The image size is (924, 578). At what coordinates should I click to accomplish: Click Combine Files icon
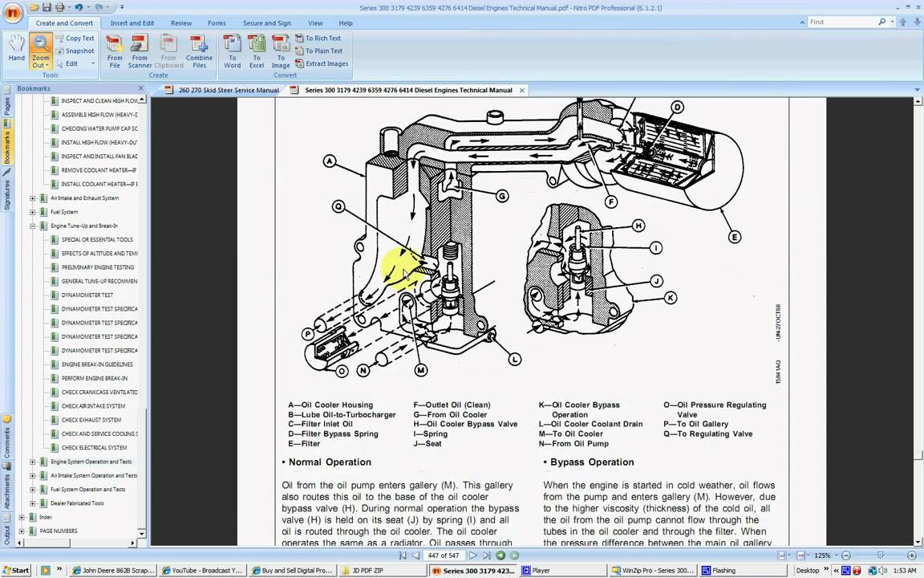coord(199,51)
